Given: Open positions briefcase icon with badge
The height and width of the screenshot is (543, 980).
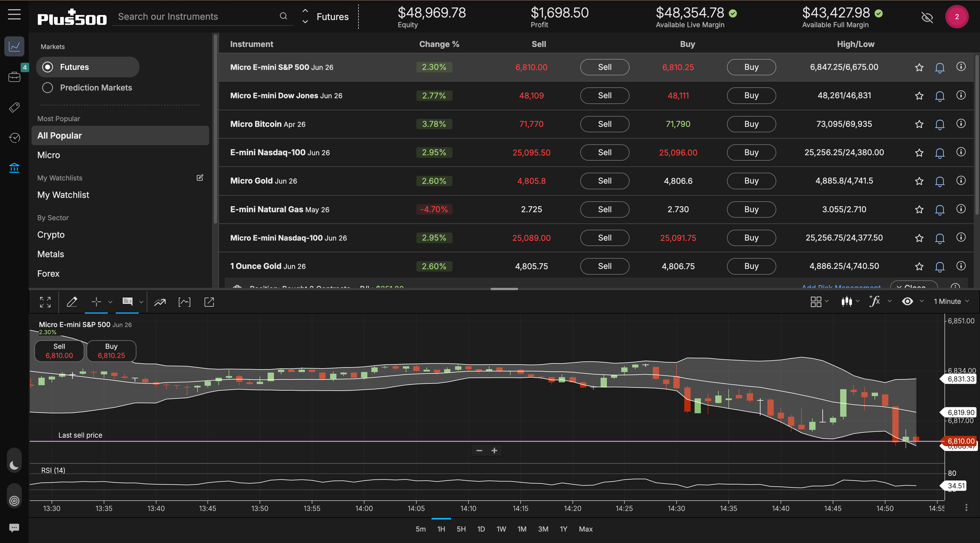Looking at the screenshot, I should click(x=14, y=77).
